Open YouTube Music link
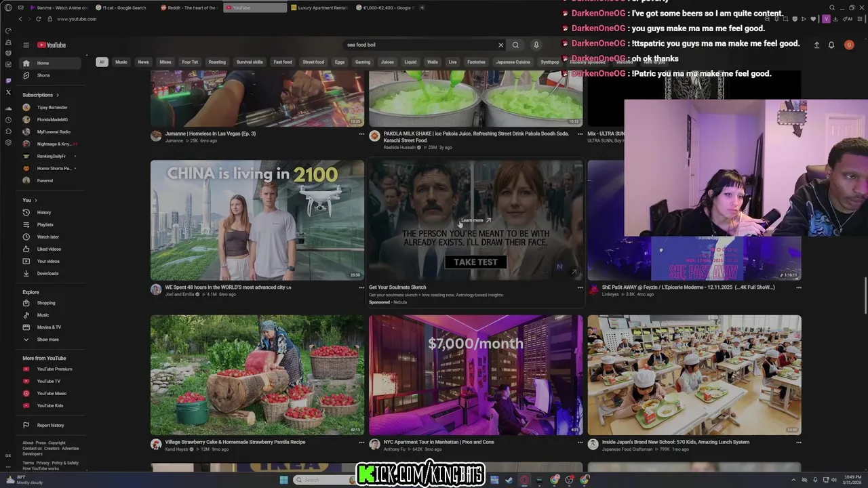The image size is (868, 488). tap(51, 393)
